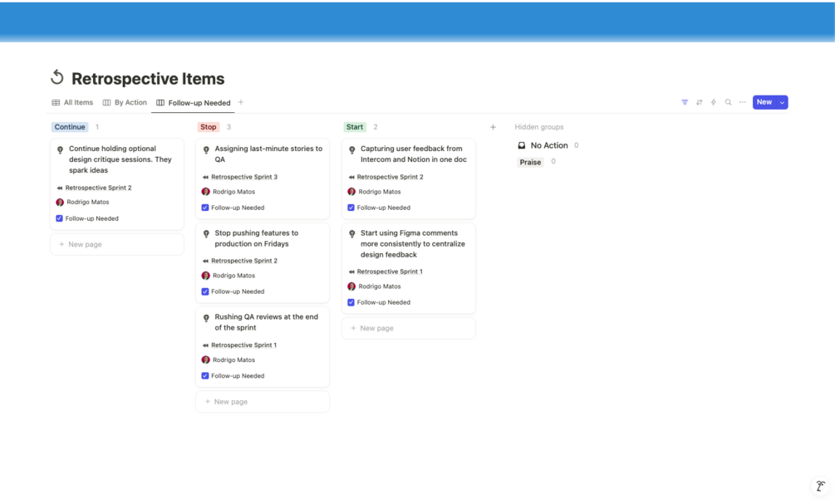Screen dimensions: 835x504
Task: Open the dropdown arrow beside the New button
Action: tap(782, 102)
